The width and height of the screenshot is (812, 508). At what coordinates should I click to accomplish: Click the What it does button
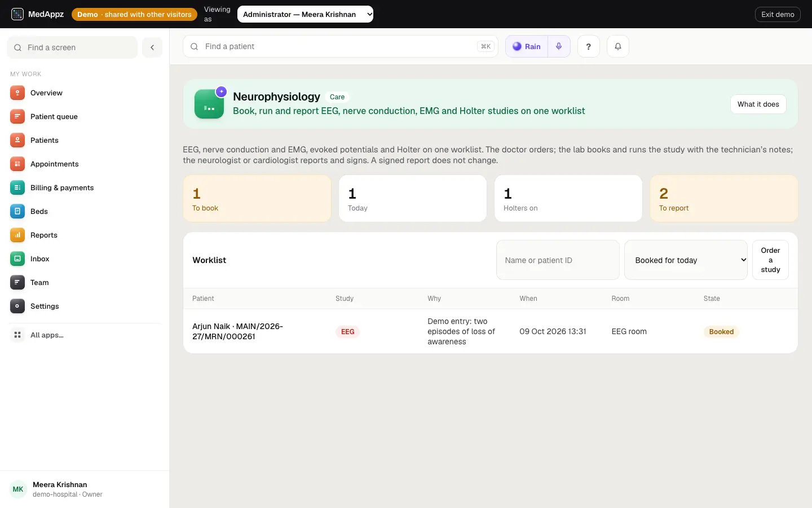pos(758,104)
